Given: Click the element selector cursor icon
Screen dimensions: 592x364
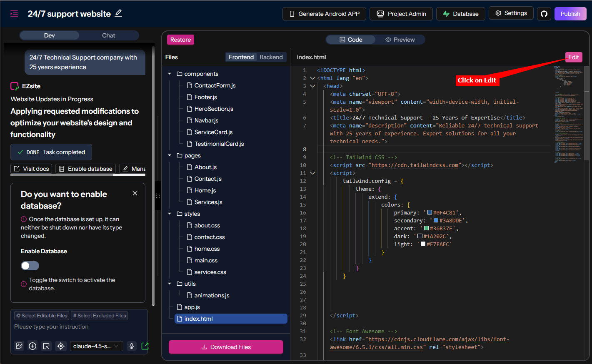Looking at the screenshot, I should (46, 346).
